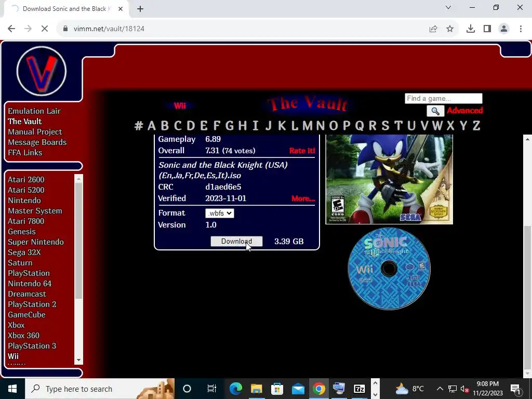532x399 pixels.
Task: Click systems list scroll-down arrow
Action: click(x=79, y=361)
